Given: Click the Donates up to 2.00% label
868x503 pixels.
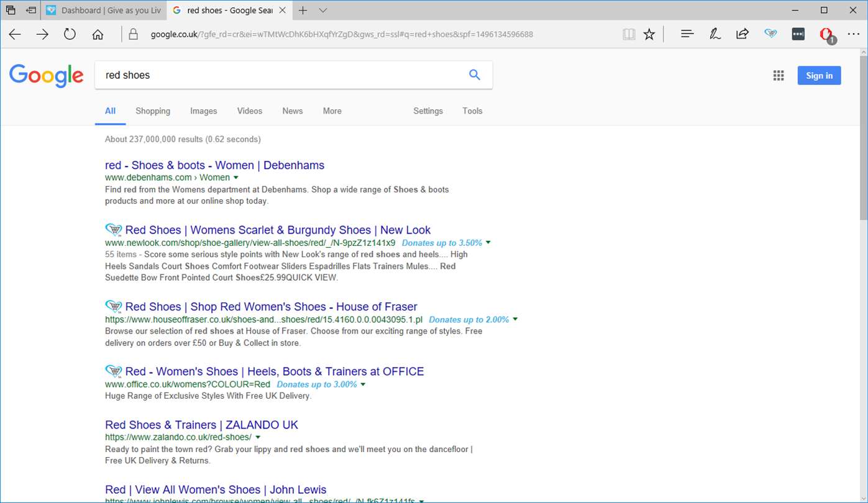Looking at the screenshot, I should click(469, 320).
